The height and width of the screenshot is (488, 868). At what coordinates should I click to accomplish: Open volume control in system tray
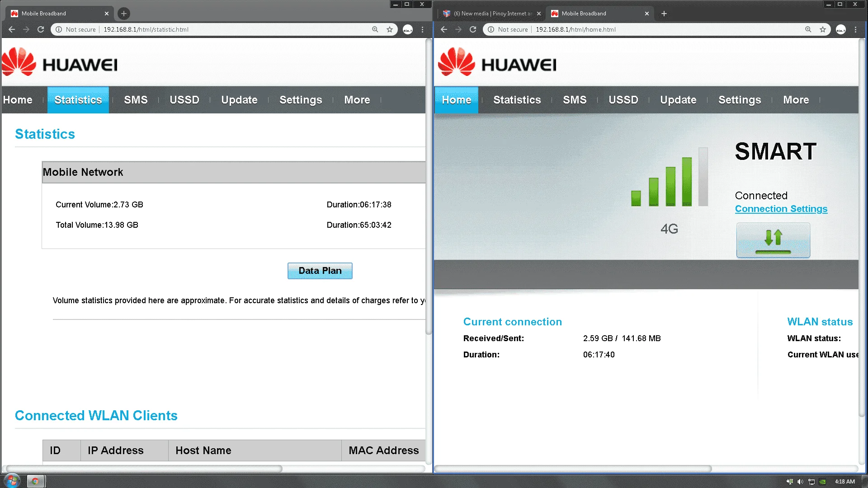[x=800, y=482]
